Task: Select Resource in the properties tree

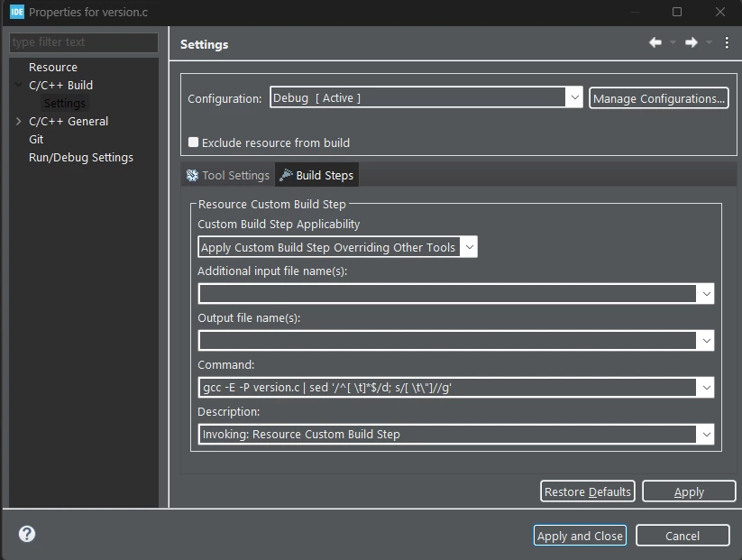Action: pyautogui.click(x=53, y=68)
